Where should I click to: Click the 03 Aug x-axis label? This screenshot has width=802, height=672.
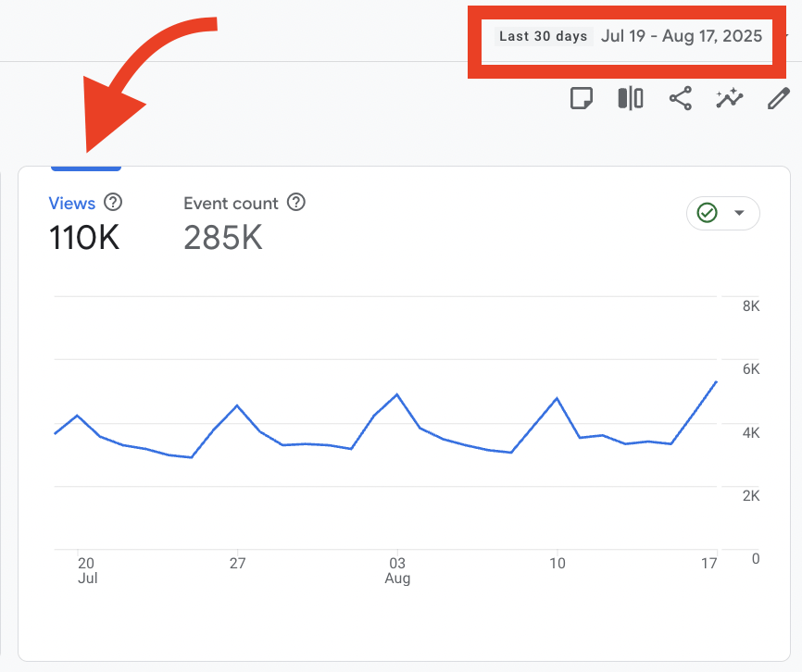click(x=397, y=570)
